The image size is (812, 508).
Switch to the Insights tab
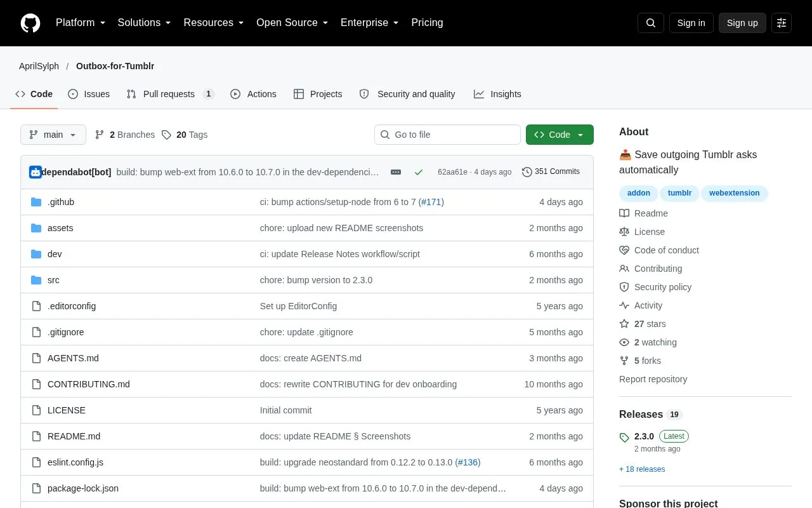tap(497, 94)
